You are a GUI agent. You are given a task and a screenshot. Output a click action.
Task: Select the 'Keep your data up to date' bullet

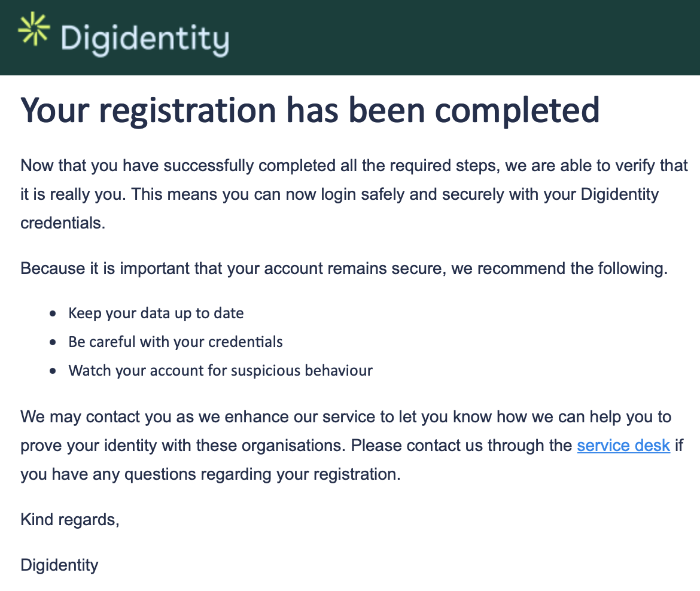(x=156, y=313)
